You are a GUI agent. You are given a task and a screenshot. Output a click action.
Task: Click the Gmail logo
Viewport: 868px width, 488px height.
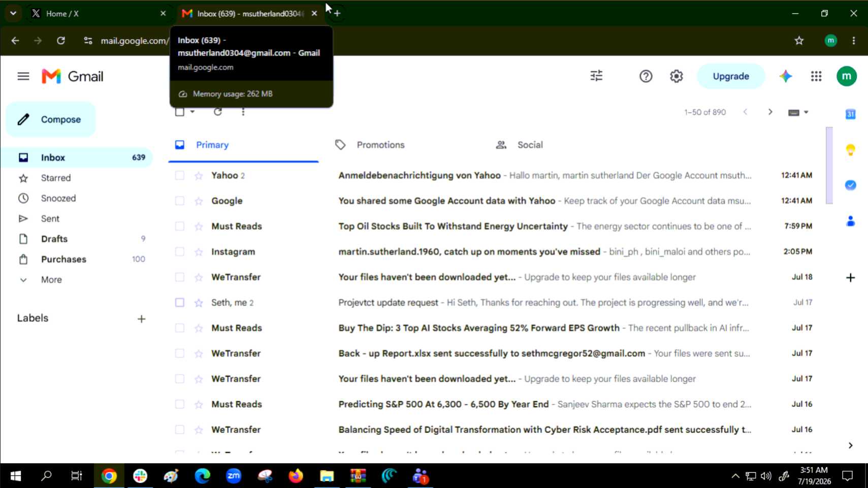(73, 76)
